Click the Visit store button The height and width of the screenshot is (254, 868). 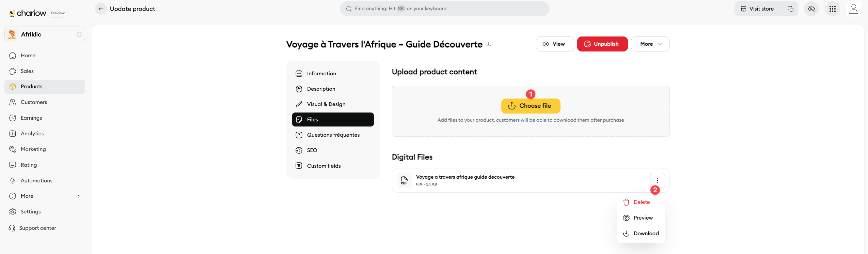pyautogui.click(x=758, y=9)
